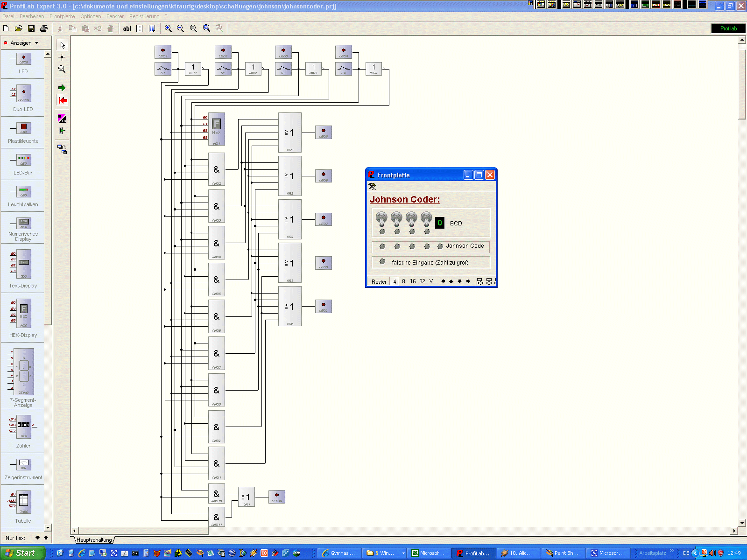This screenshot has height=560, width=747.
Task: Open a project file with the folder icon
Action: (19, 28)
